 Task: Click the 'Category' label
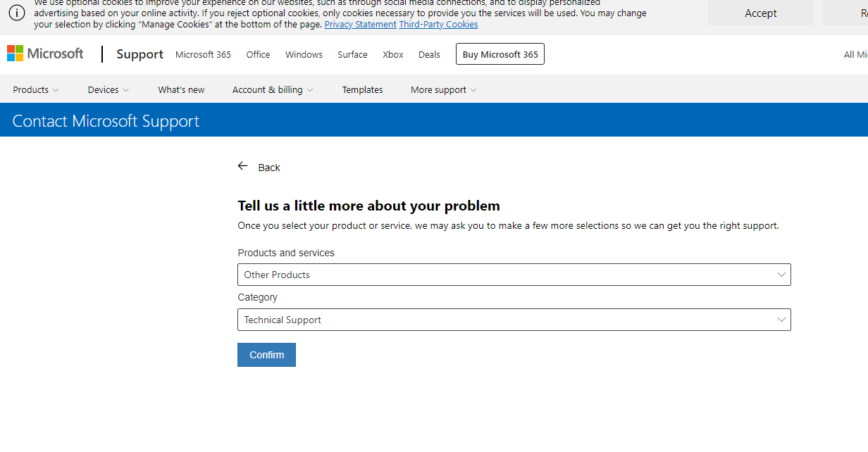[x=257, y=297]
